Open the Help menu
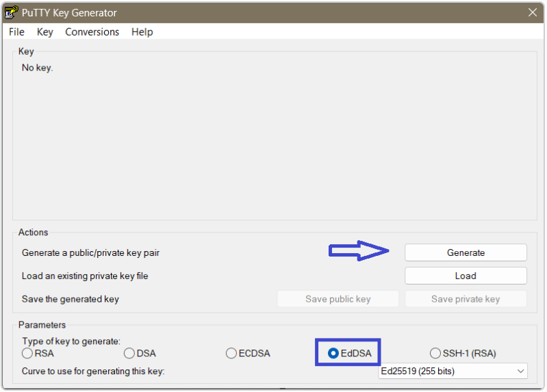This screenshot has height=392, width=547. 142,31
